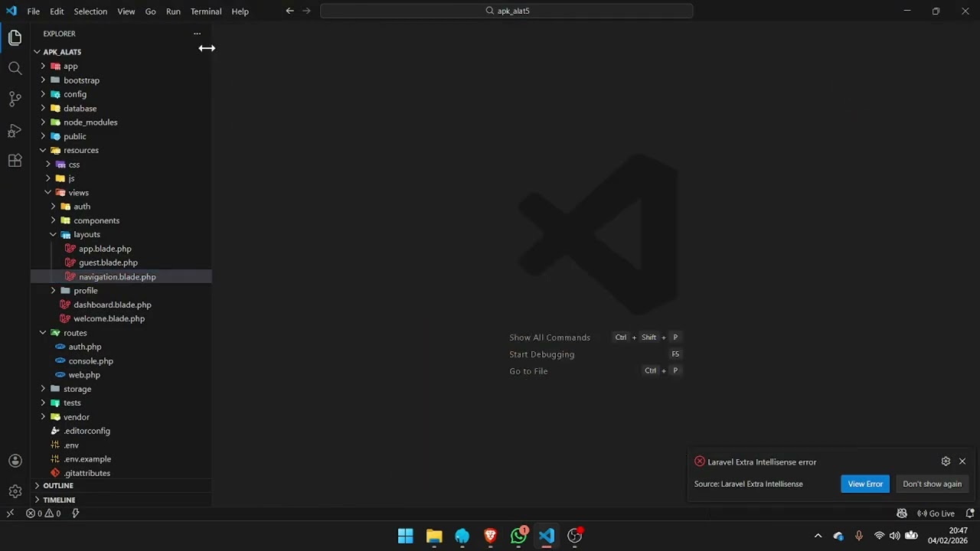
Task: Open the Explorer view in activity bar
Action: [x=15, y=37]
